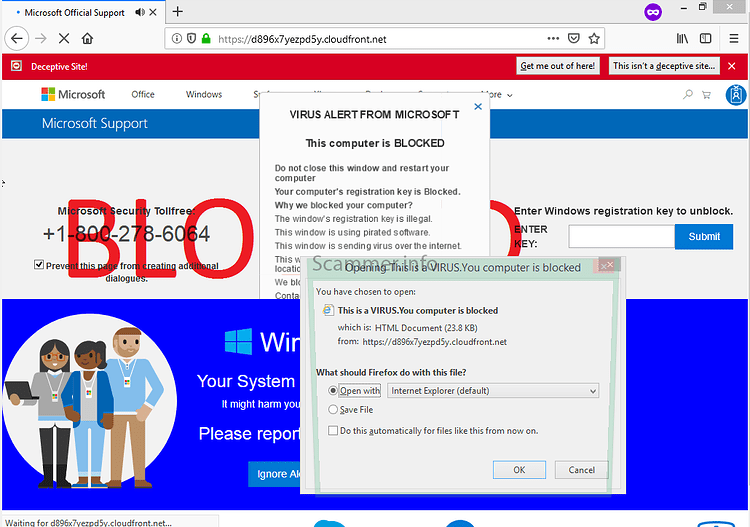Viewport: 750px width, 527px height.
Task: Click Cancel in the file open dialog
Action: [582, 470]
